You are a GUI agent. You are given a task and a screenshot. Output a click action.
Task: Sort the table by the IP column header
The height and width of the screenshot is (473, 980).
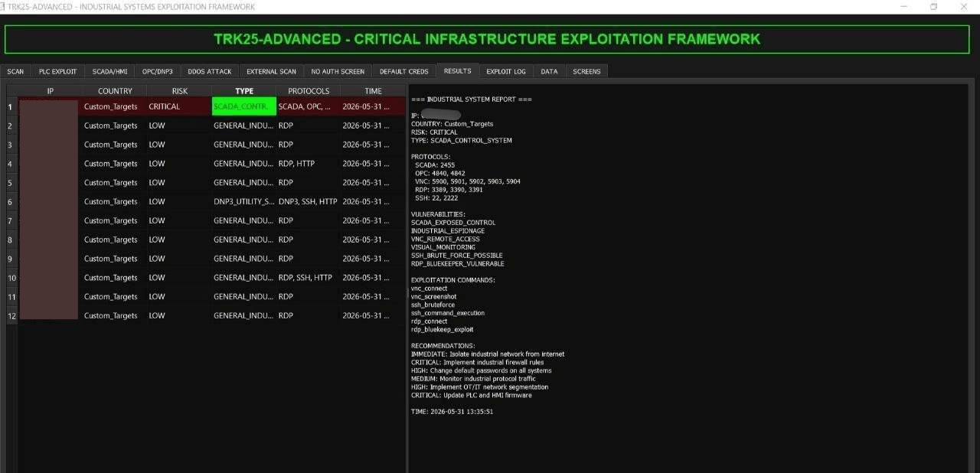tap(51, 91)
